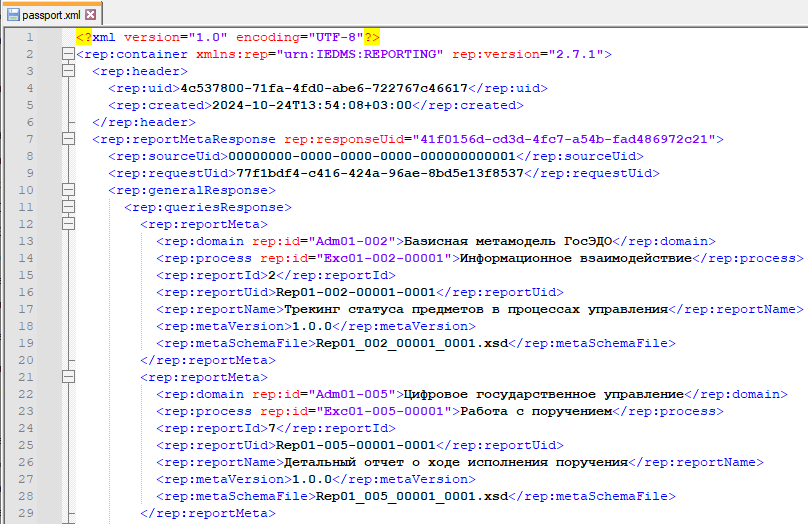
Task: Collapse the rep:header fold on line 3
Action: 68,71
